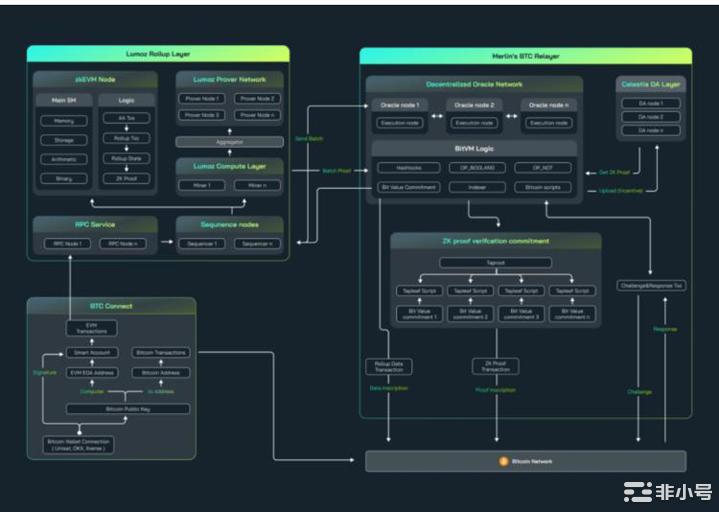The width and height of the screenshot is (719, 512).
Task: Select the Aggregator box
Action: (x=230, y=142)
